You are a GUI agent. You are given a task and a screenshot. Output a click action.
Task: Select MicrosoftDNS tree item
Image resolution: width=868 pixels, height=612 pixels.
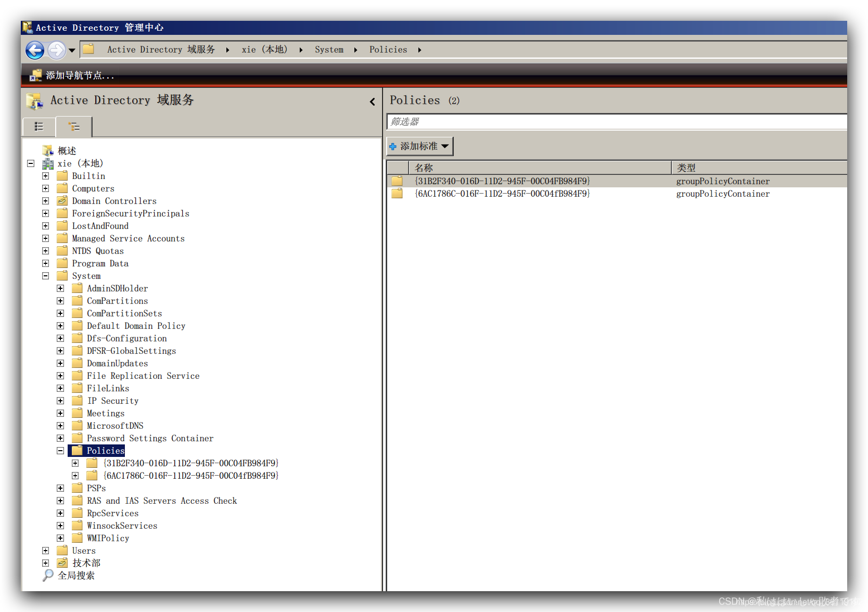point(115,426)
